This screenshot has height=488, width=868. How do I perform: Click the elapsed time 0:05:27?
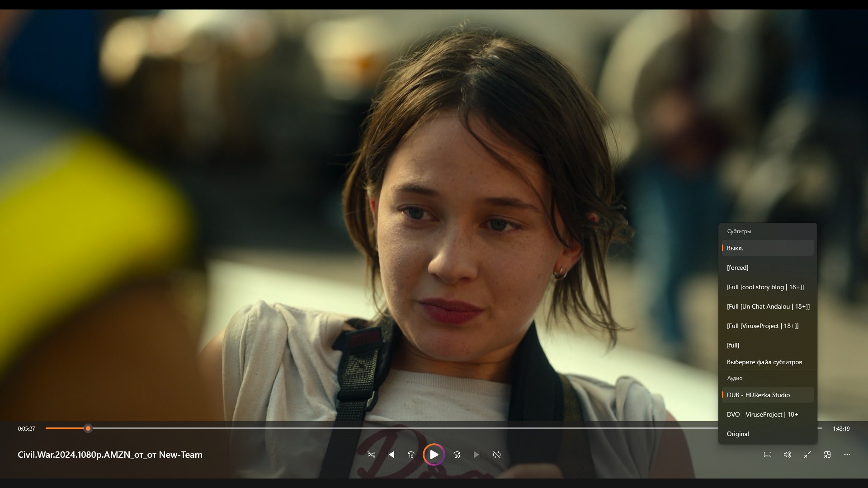[x=26, y=429]
